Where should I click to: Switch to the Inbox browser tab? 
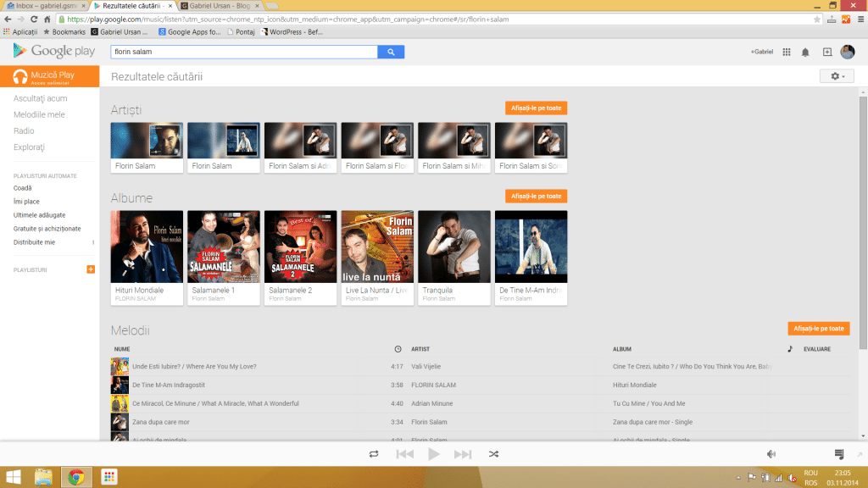click(x=46, y=6)
